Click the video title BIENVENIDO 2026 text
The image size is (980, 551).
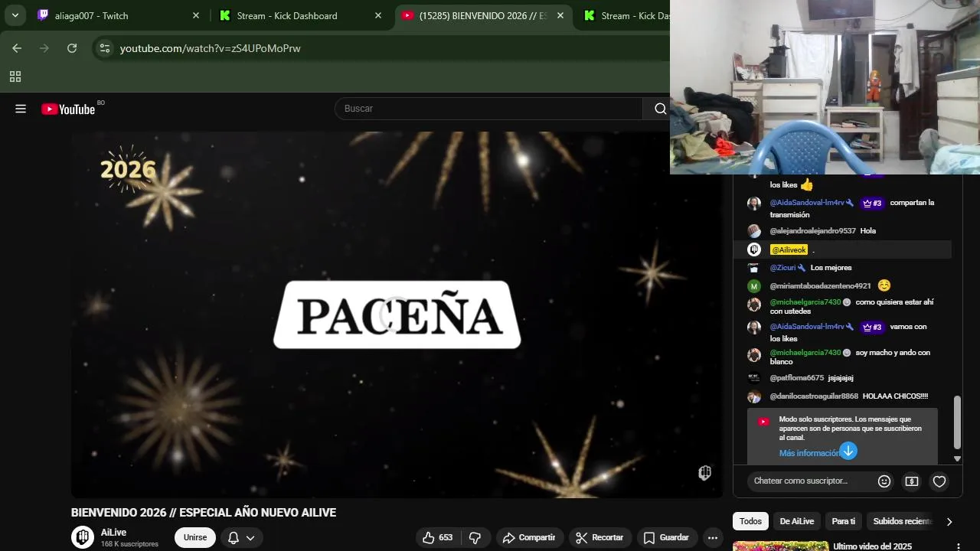[204, 513]
